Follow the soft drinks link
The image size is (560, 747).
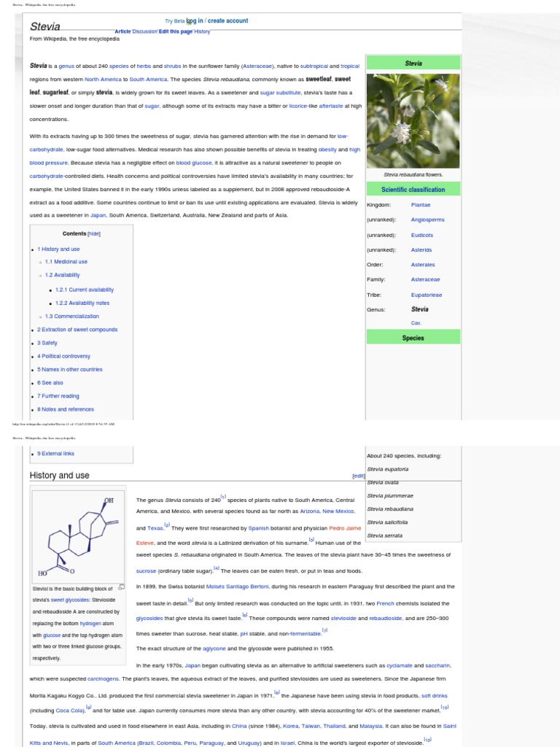coord(435,696)
